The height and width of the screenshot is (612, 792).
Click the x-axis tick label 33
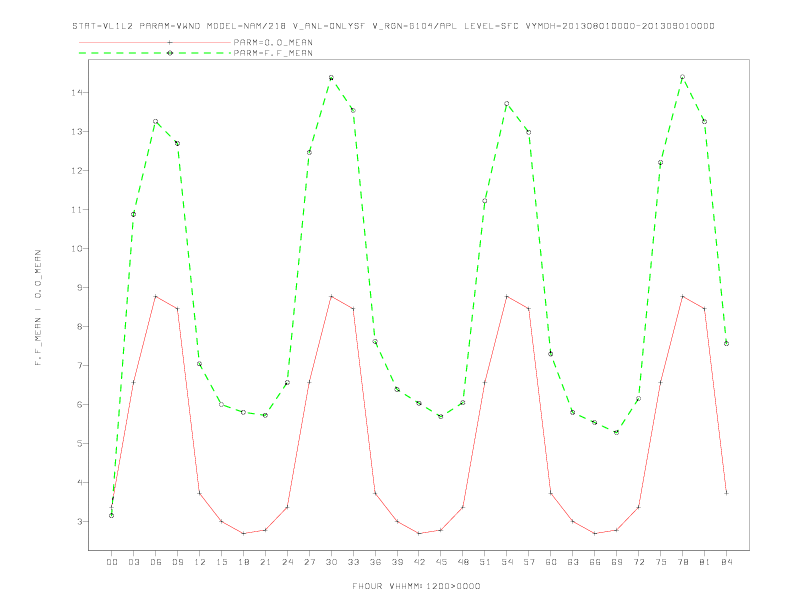pyautogui.click(x=353, y=562)
